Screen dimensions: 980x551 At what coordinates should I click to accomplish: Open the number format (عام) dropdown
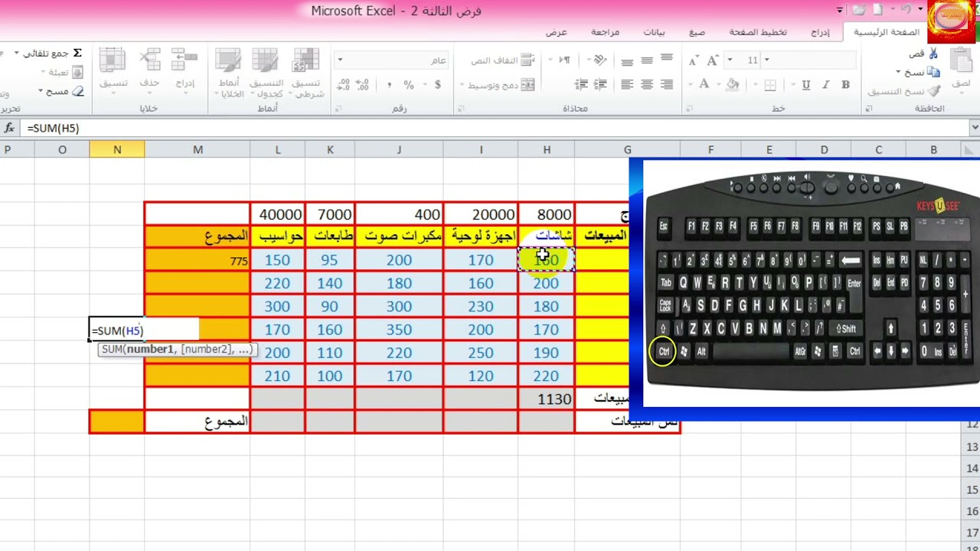tap(340, 60)
